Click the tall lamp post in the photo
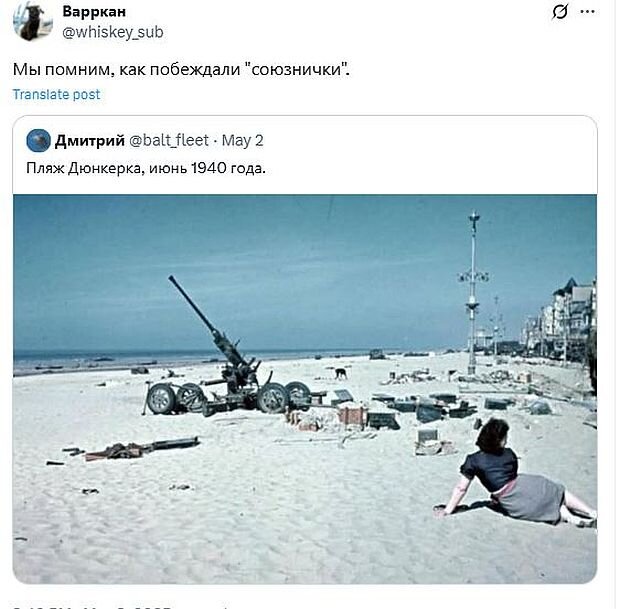The width and height of the screenshot is (620, 609). (x=473, y=293)
